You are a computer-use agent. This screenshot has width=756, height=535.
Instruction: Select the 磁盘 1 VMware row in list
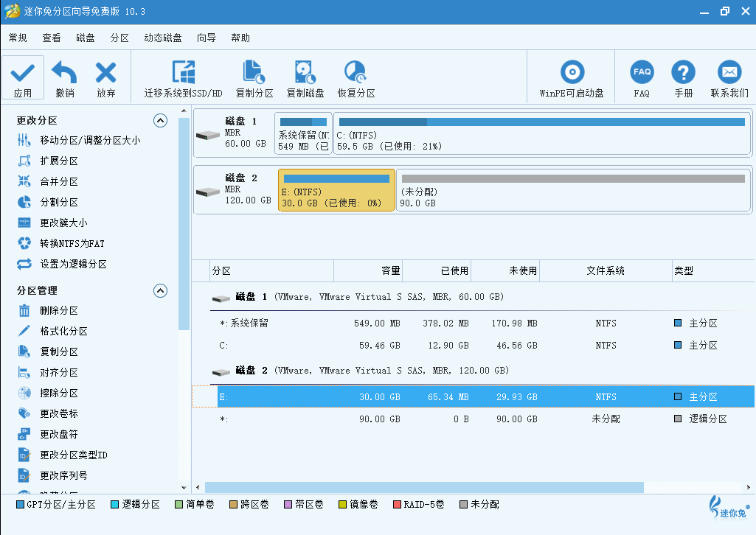click(x=473, y=297)
